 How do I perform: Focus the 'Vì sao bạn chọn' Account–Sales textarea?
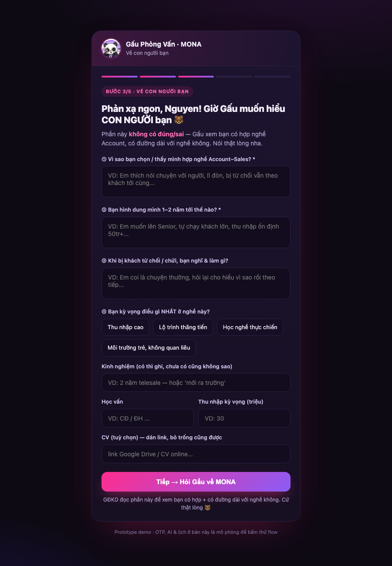click(196, 182)
